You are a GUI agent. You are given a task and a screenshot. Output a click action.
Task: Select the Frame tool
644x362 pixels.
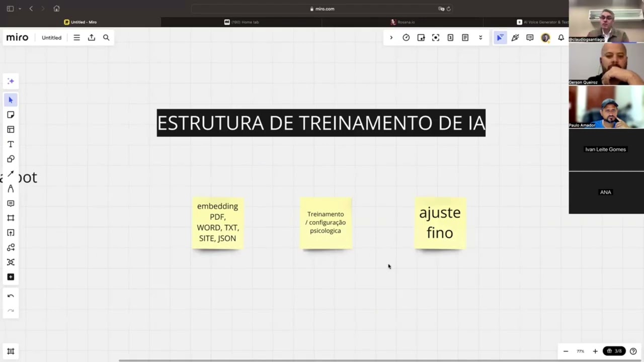11,218
